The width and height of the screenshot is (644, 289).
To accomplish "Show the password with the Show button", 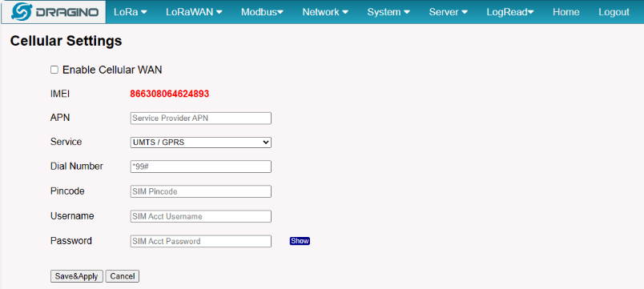I will [x=300, y=241].
